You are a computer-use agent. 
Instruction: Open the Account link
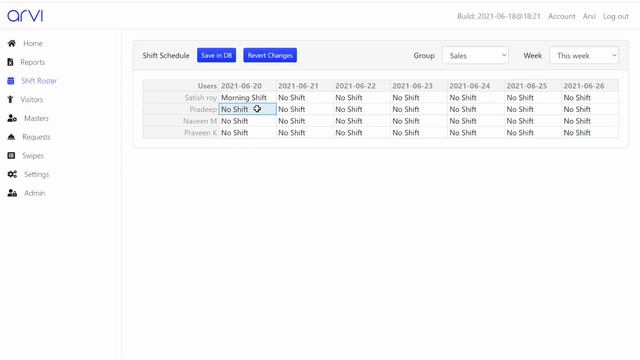click(x=562, y=16)
